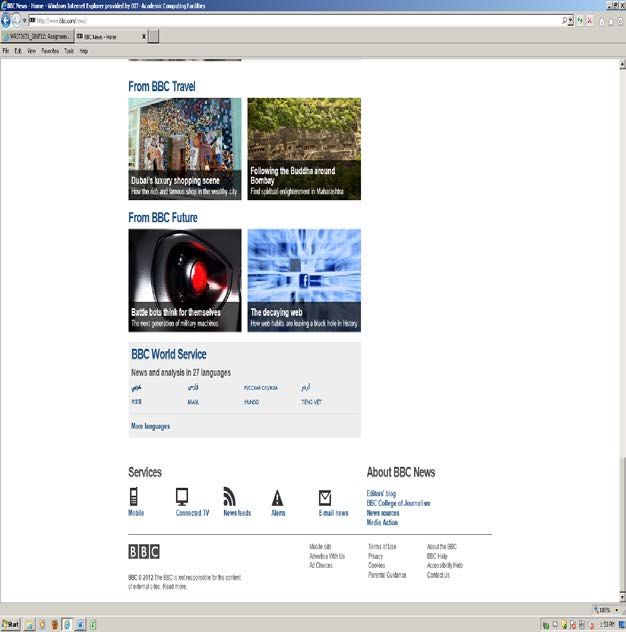
Task: Select the Persian language link
Action: click(193, 387)
